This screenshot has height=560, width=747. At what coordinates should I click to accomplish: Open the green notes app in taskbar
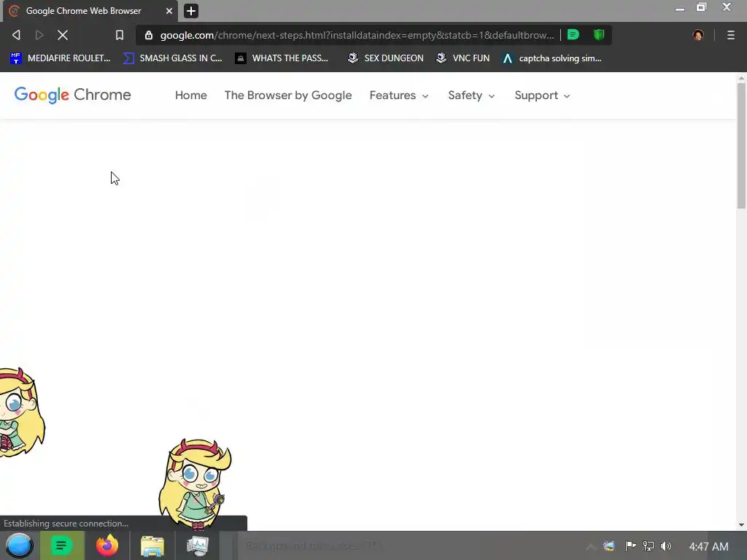(x=61, y=545)
